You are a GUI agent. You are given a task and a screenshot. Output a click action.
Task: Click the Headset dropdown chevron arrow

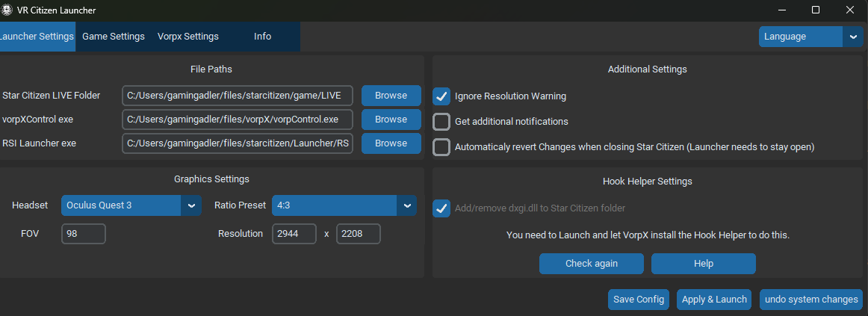click(191, 205)
